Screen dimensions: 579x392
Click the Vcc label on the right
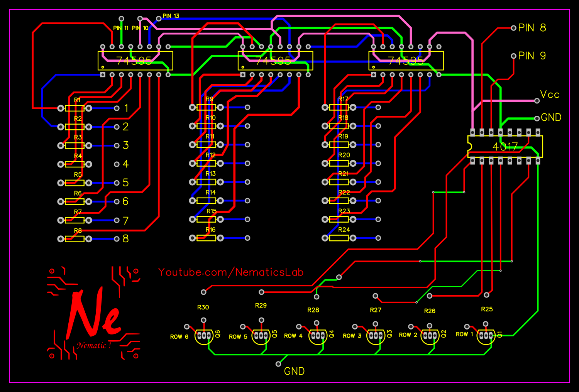coord(550,95)
